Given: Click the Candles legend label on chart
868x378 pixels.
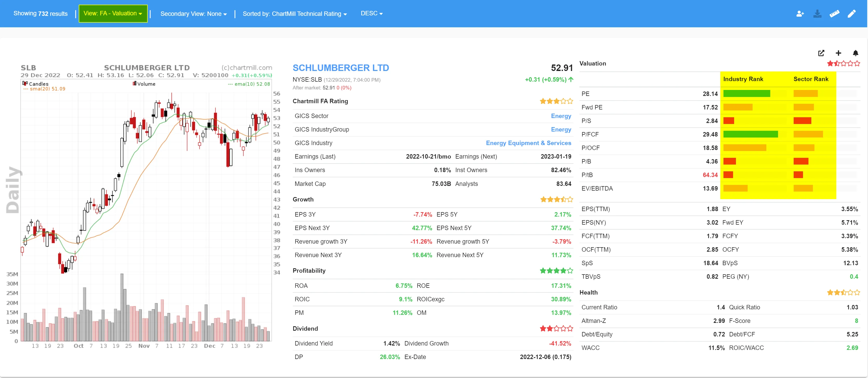Looking at the screenshot, I should coord(38,84).
